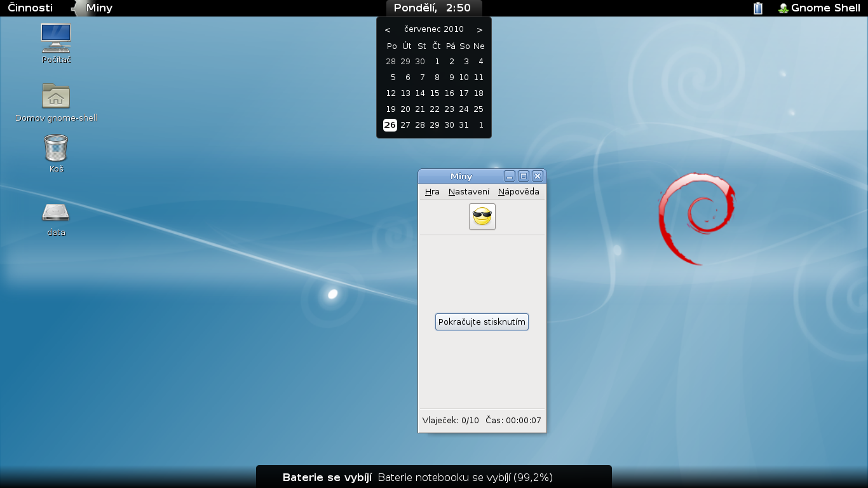
Task: Open the Počítač desktop icon
Action: point(56,43)
